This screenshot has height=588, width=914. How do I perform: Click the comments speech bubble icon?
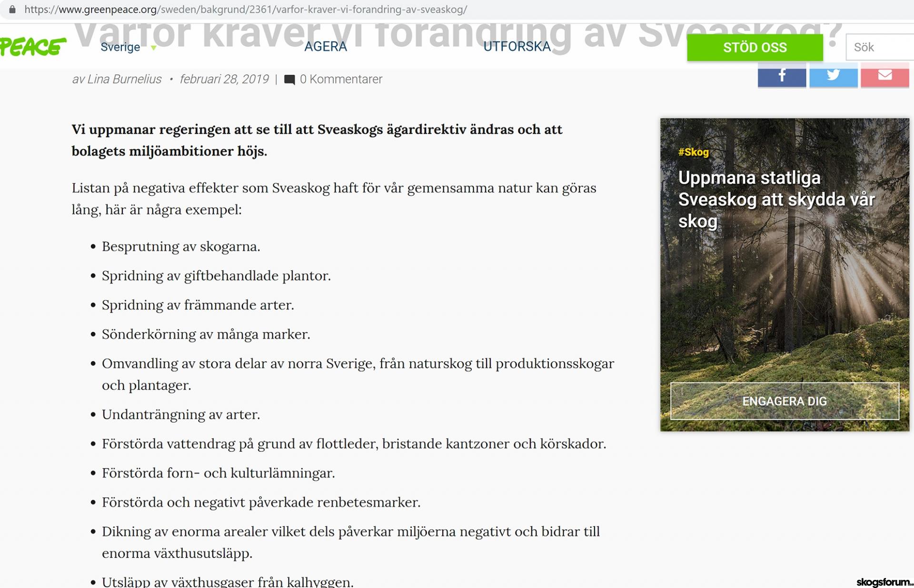(289, 80)
